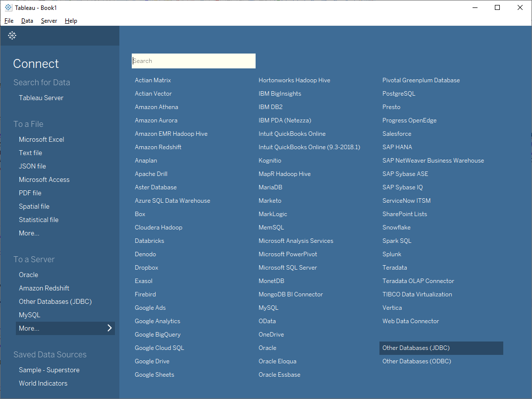Screen dimensions: 532x399
Task: Connect to a Microsoft Excel file
Action: [42, 140]
